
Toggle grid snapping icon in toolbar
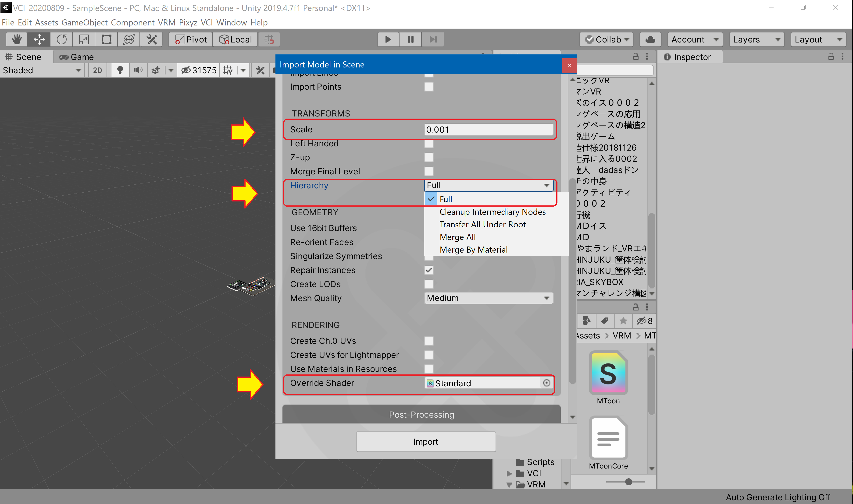269,39
